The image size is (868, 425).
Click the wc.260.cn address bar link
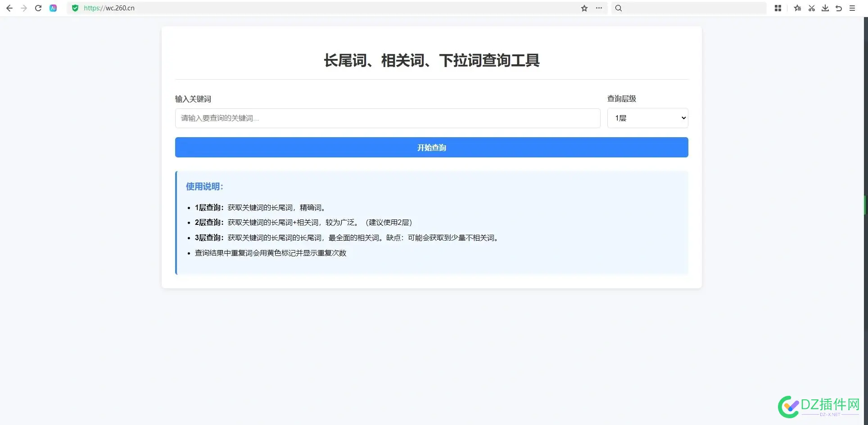coord(109,8)
